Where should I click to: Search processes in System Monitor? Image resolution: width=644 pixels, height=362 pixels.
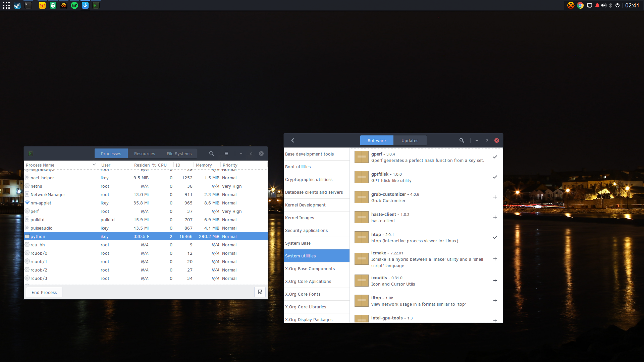[x=212, y=154]
